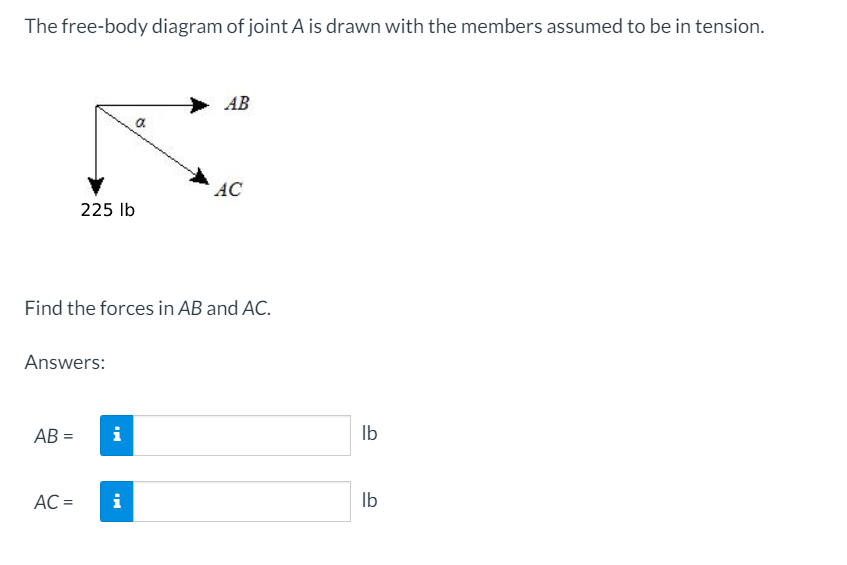Click the 'AB =' answer label
The image size is (847, 565).
pos(54,436)
